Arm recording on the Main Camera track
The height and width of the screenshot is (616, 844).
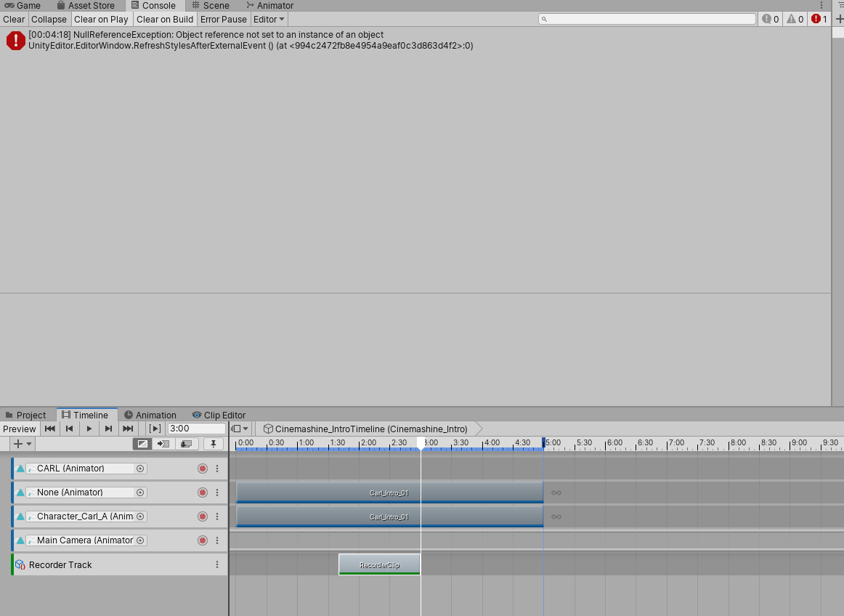(201, 540)
